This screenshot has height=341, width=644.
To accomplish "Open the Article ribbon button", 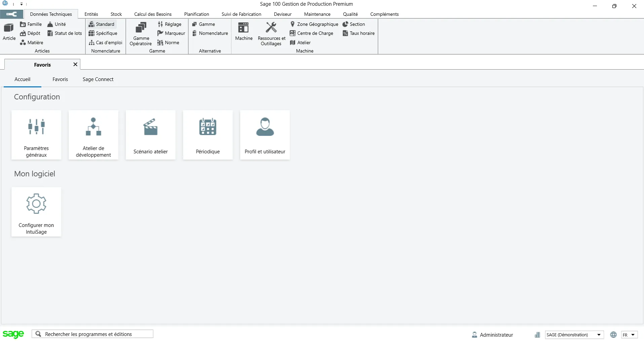I will point(9,32).
